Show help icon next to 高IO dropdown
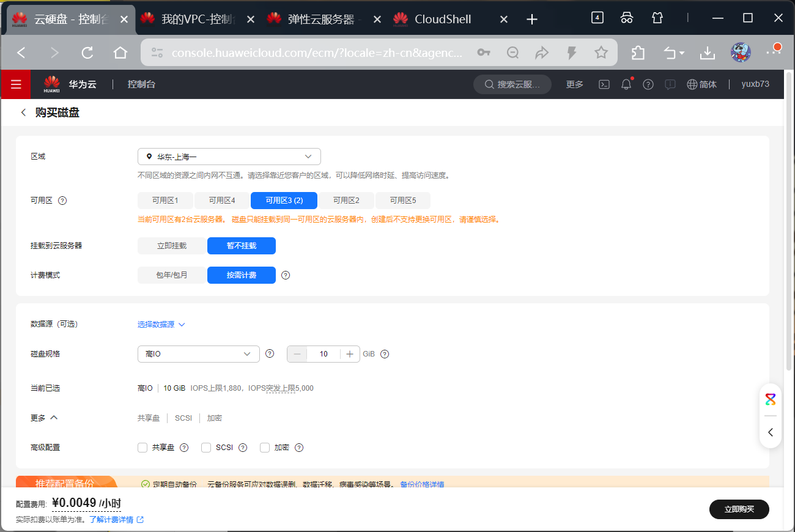Image resolution: width=795 pixels, height=532 pixels. coord(270,353)
